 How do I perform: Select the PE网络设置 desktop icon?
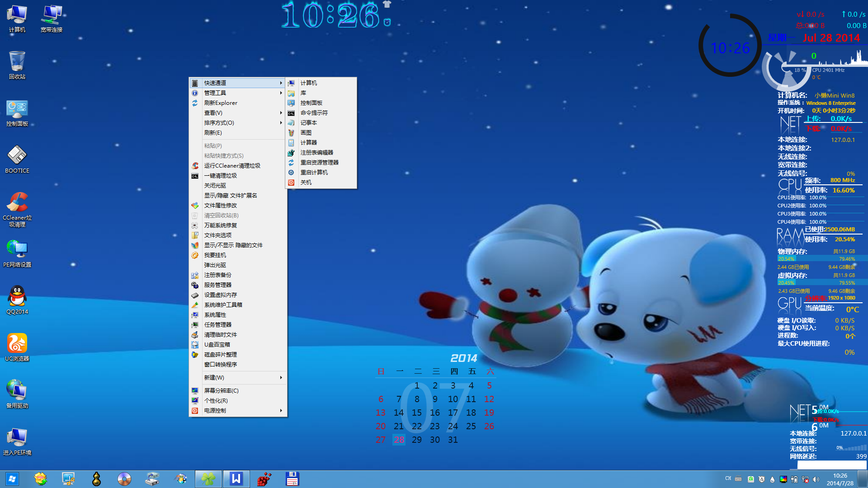point(17,254)
